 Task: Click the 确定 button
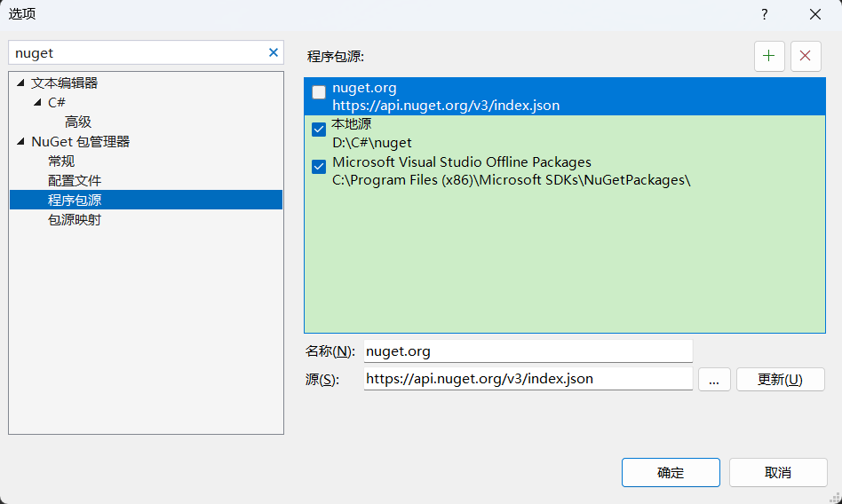(671, 473)
